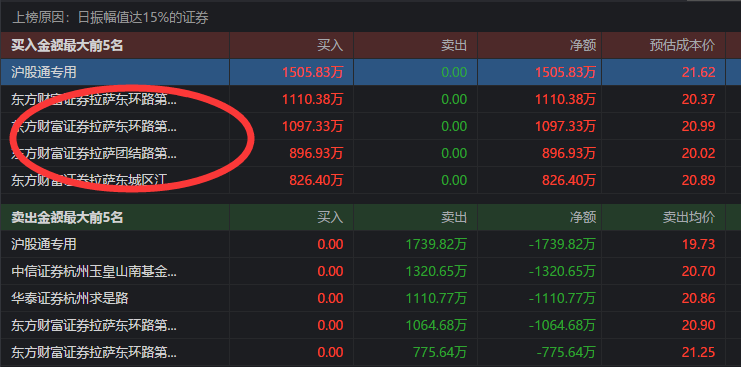The height and width of the screenshot is (367, 741).
Task: Click 卖出 header in the 买入金额最大前5名 section
Action: click(x=454, y=45)
